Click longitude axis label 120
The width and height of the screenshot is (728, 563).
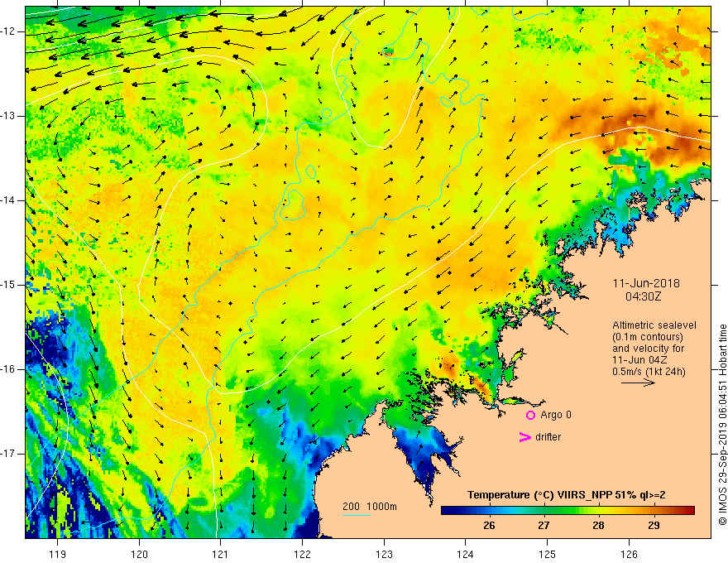pos(139,554)
